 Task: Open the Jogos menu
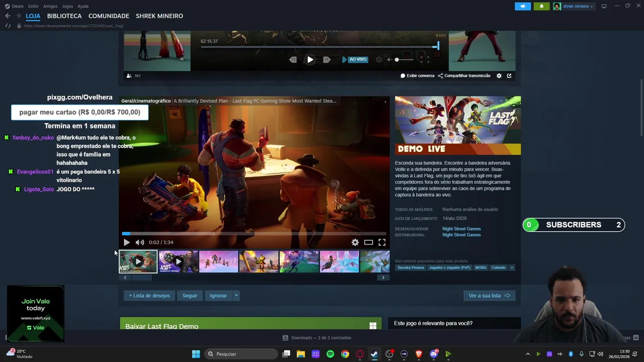tap(67, 6)
